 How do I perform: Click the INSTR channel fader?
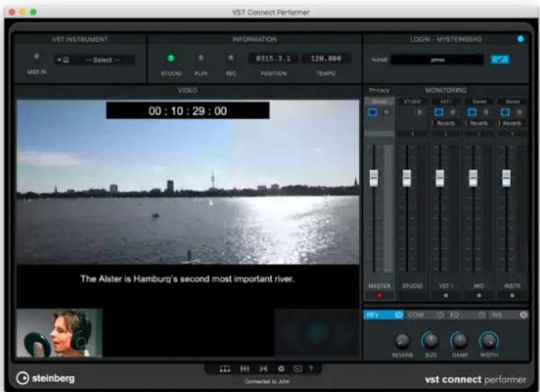pos(506,178)
